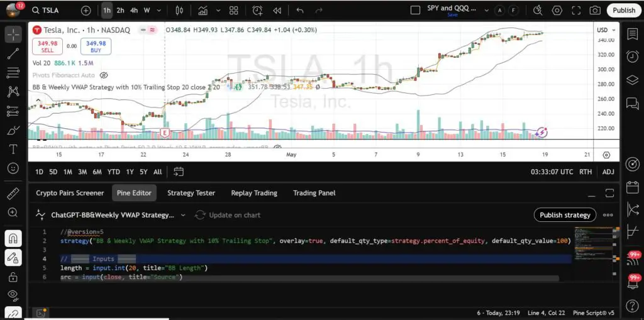
Task: Toggle lock all drawings padlock
Action: click(13, 276)
